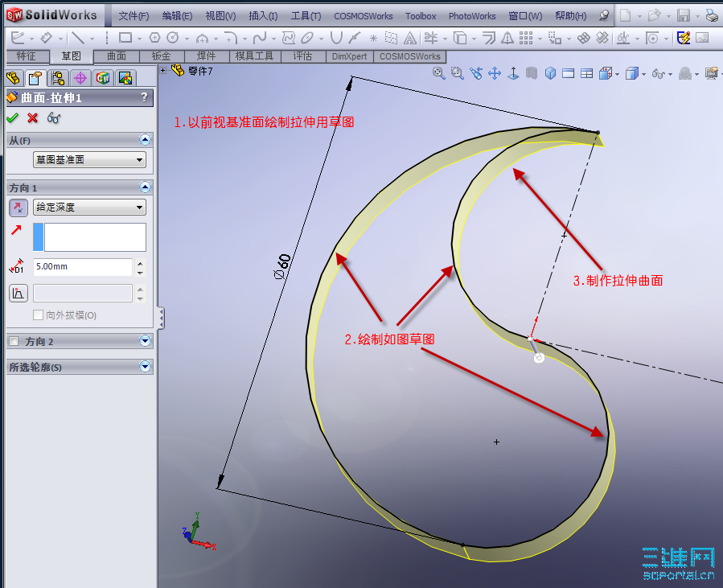Collapse the 方向 1 section
The width and height of the screenshot is (723, 588).
pos(145,187)
